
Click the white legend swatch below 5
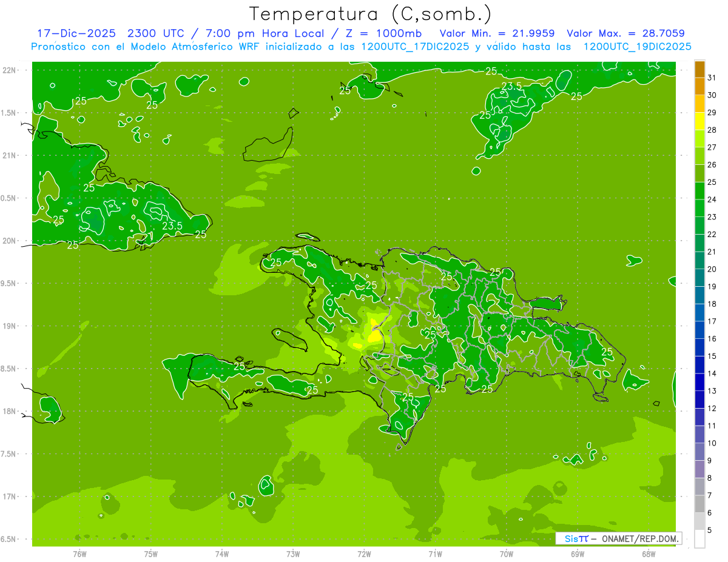699,539
